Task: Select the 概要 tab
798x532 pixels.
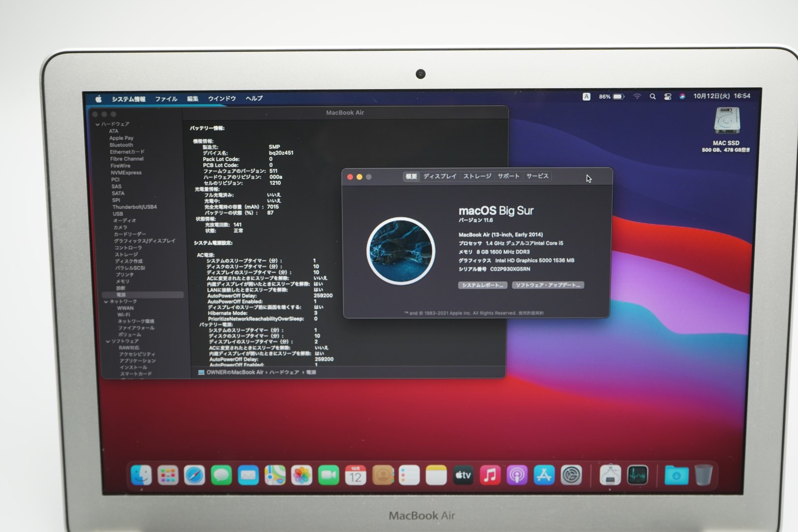Action: click(411, 176)
